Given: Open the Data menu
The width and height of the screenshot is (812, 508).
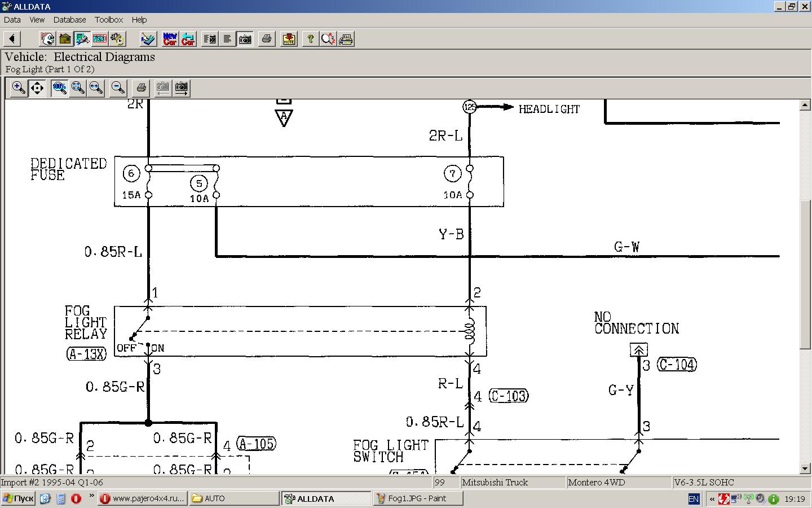Looking at the screenshot, I should [12, 20].
